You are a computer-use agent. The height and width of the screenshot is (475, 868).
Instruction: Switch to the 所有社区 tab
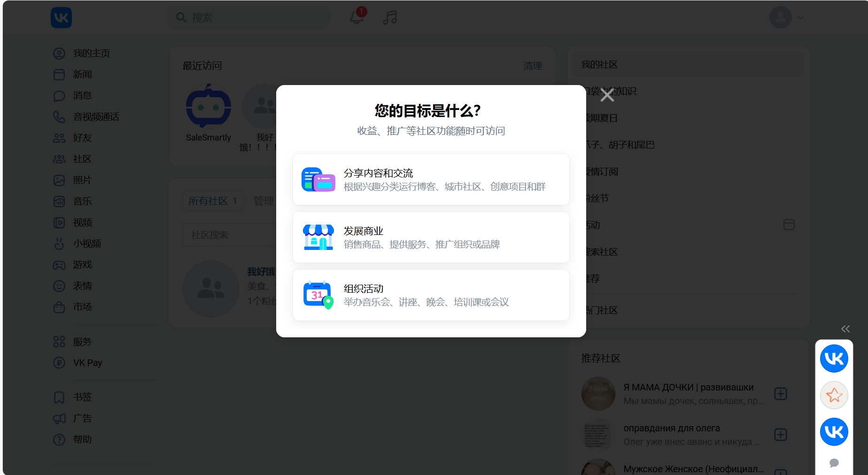click(213, 201)
